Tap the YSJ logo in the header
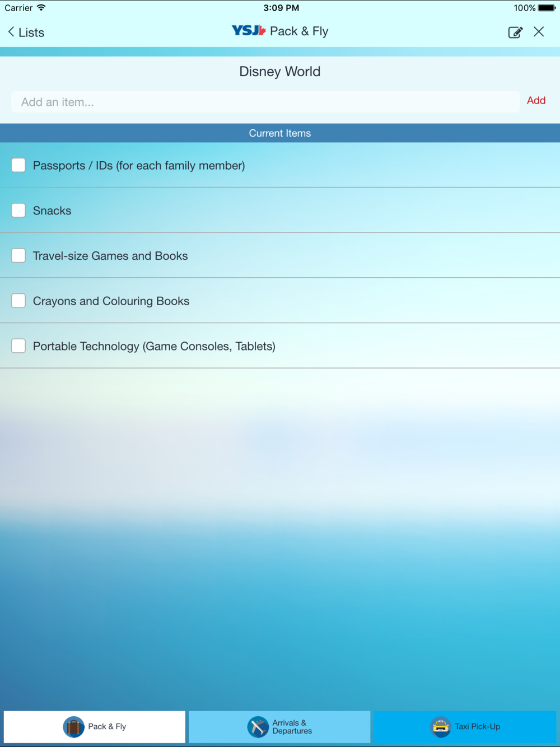Viewport: 560px width, 747px height. coord(249,31)
